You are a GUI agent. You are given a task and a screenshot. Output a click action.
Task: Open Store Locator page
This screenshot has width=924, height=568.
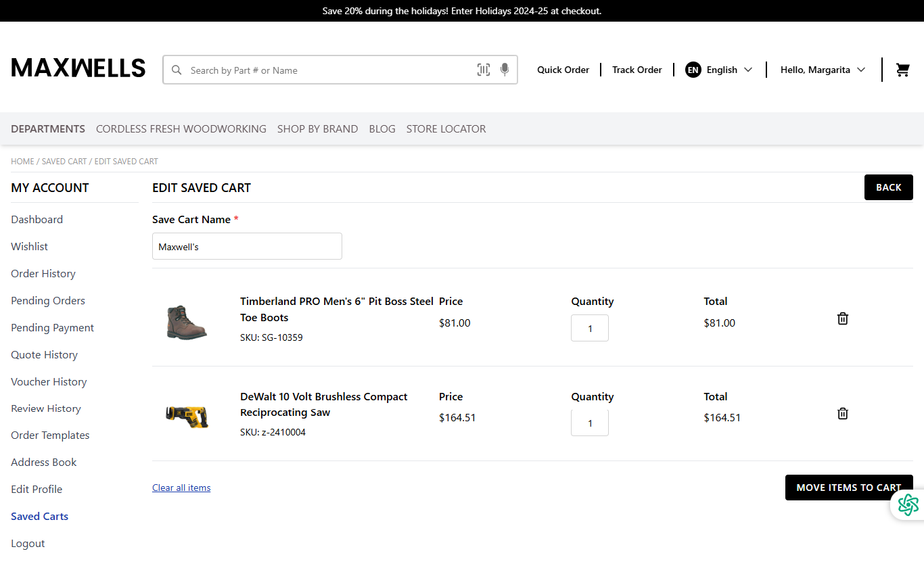(x=446, y=128)
